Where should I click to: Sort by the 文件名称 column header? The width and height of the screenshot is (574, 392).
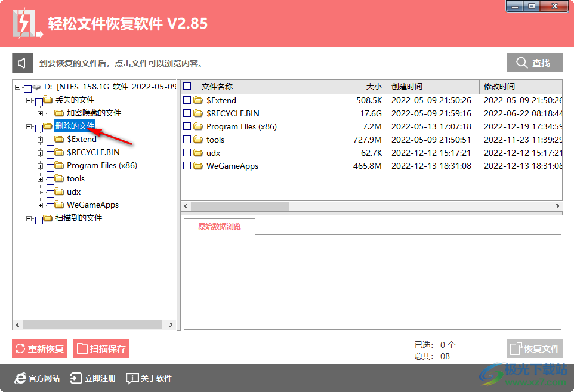pyautogui.click(x=262, y=87)
